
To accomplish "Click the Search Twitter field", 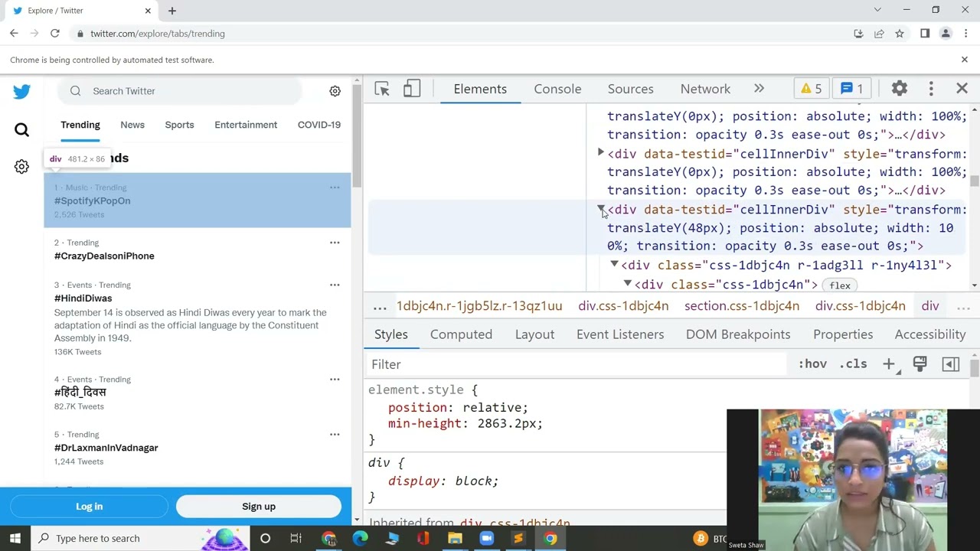I will [180, 91].
